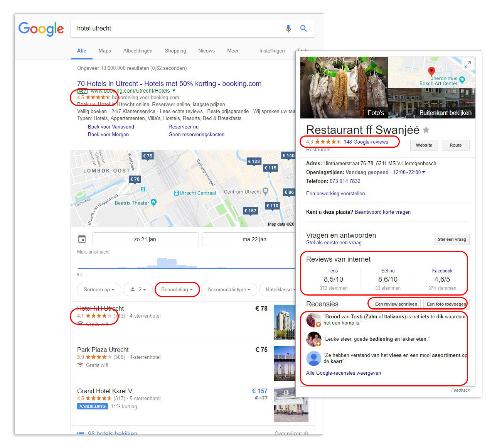The image size is (497, 448).
Task: Click the red map pin marker
Action: pos(431,71)
